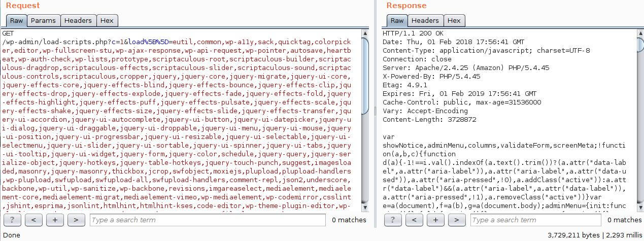Open search help in the request pane
The image size is (644, 241).
(x=12, y=220)
